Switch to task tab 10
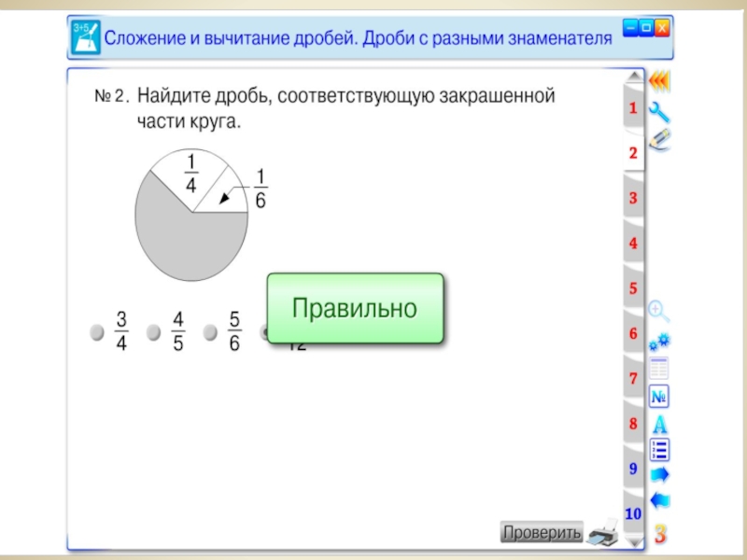Screen dimensions: 747x560 click(633, 514)
